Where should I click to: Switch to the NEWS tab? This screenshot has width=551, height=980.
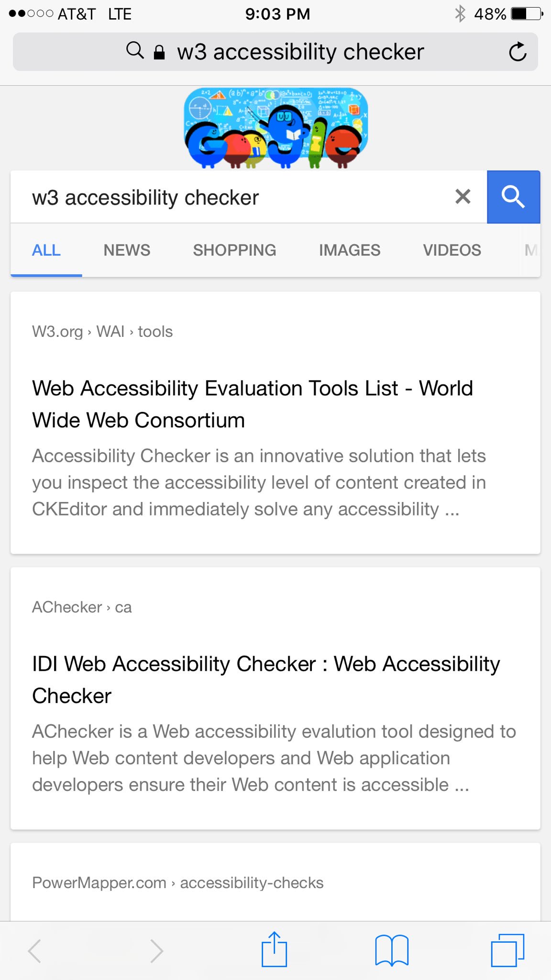tap(127, 250)
